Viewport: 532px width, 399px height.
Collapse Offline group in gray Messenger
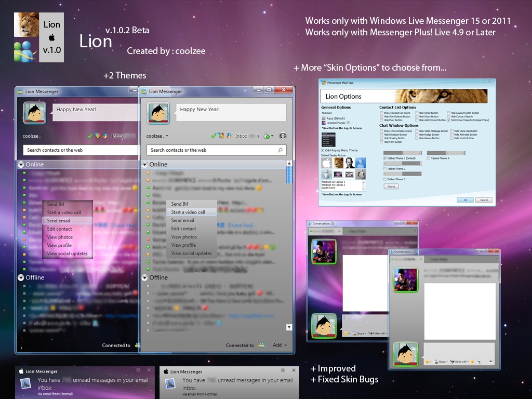point(144,277)
